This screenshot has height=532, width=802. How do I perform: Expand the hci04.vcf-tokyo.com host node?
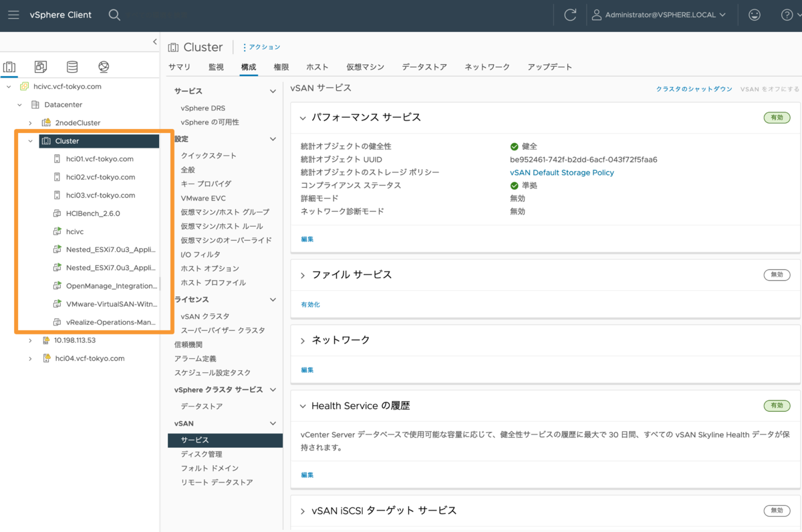coord(30,358)
